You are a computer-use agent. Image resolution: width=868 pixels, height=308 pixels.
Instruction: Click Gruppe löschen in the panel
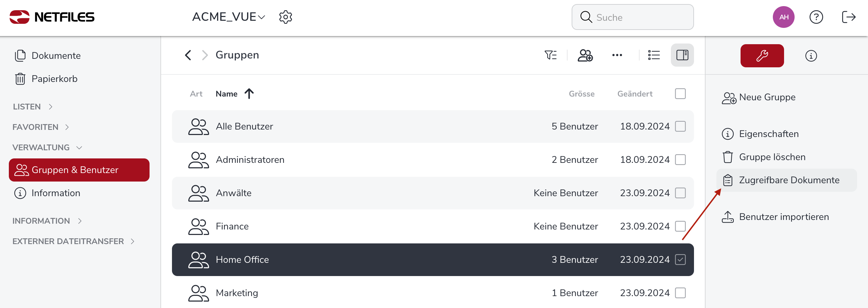[x=771, y=157]
